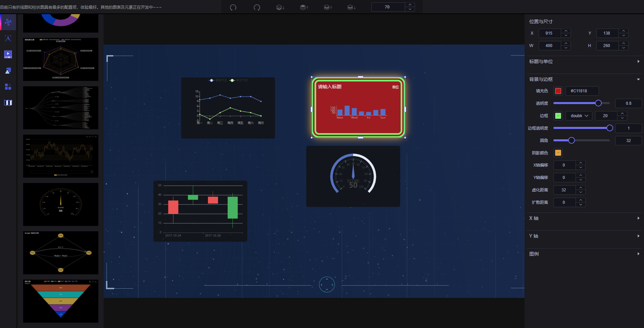Increment the X position value

[x=566, y=31]
